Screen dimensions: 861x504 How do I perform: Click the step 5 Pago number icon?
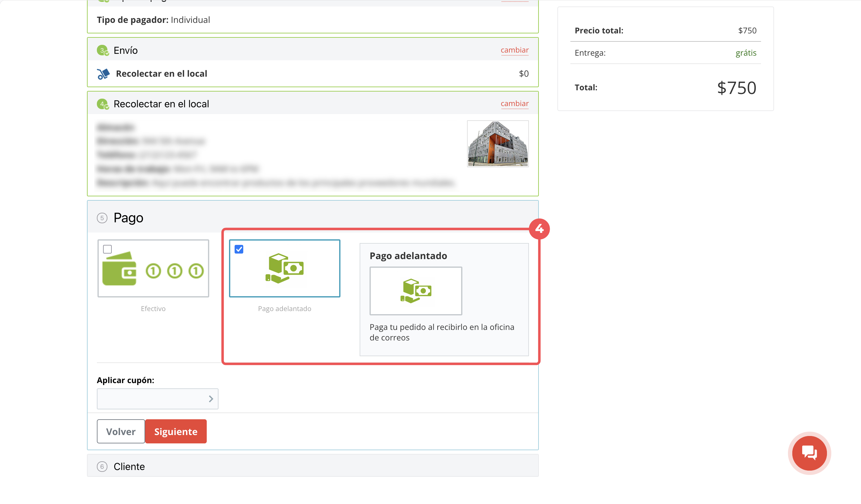click(x=102, y=218)
